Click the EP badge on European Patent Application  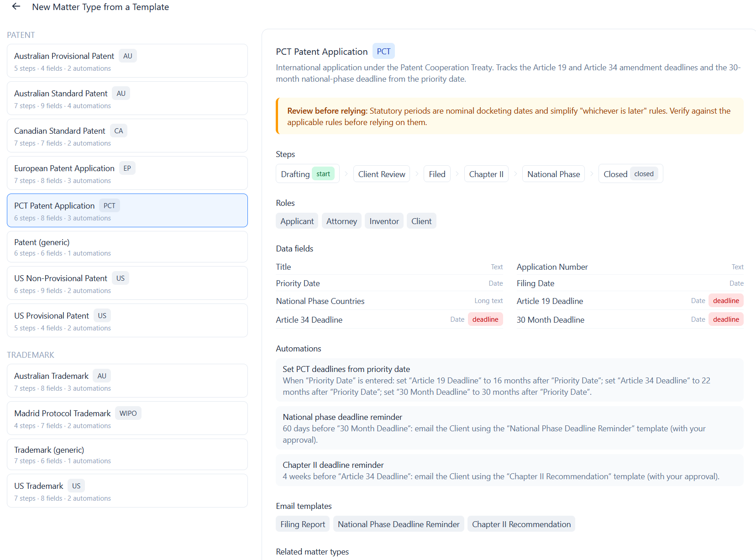coord(127,168)
